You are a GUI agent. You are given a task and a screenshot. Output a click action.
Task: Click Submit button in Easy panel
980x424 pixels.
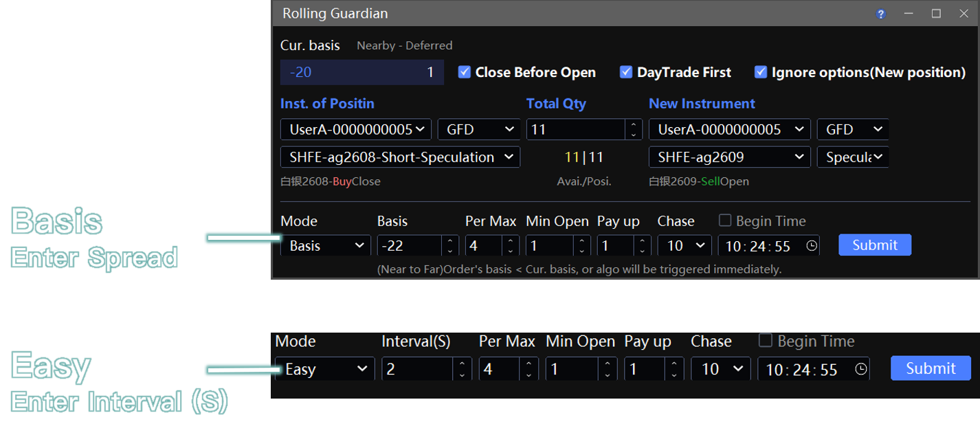pyautogui.click(x=931, y=368)
